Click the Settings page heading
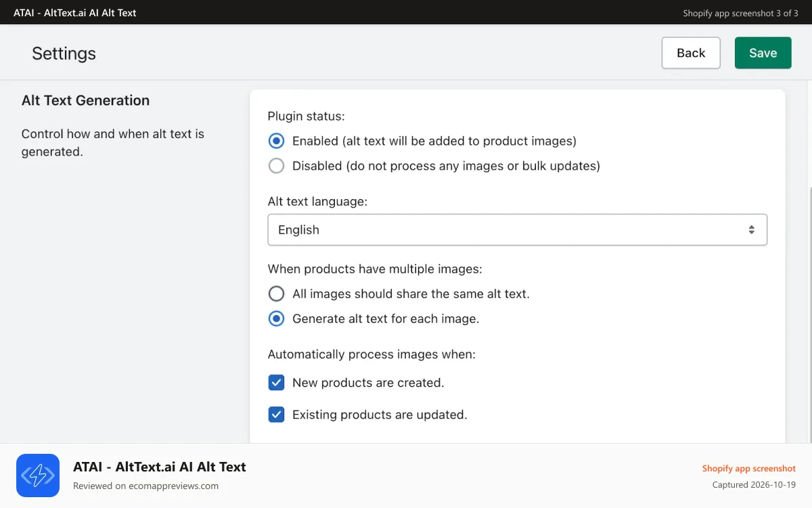Image resolution: width=812 pixels, height=508 pixels. pyautogui.click(x=64, y=54)
